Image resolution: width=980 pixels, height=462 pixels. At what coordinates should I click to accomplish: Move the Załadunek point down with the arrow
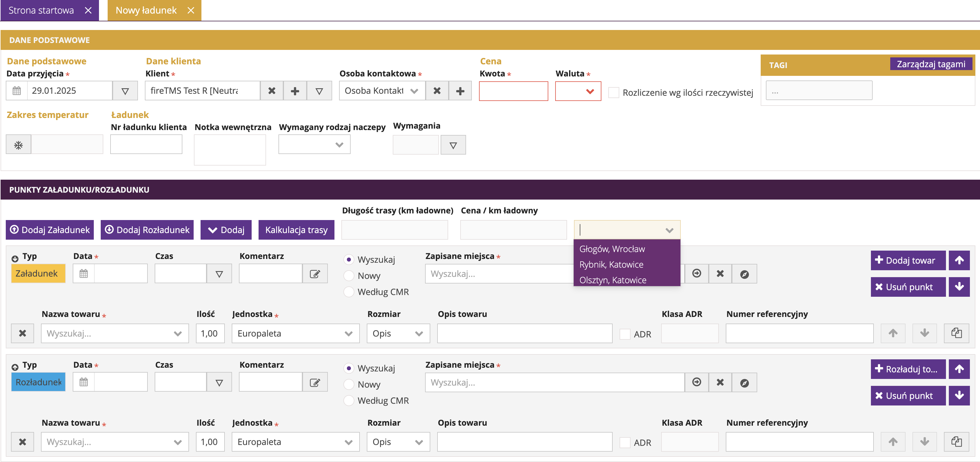[959, 287]
